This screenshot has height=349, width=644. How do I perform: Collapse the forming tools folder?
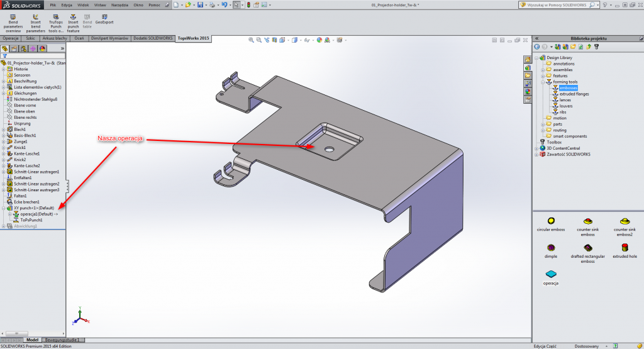[x=542, y=82]
